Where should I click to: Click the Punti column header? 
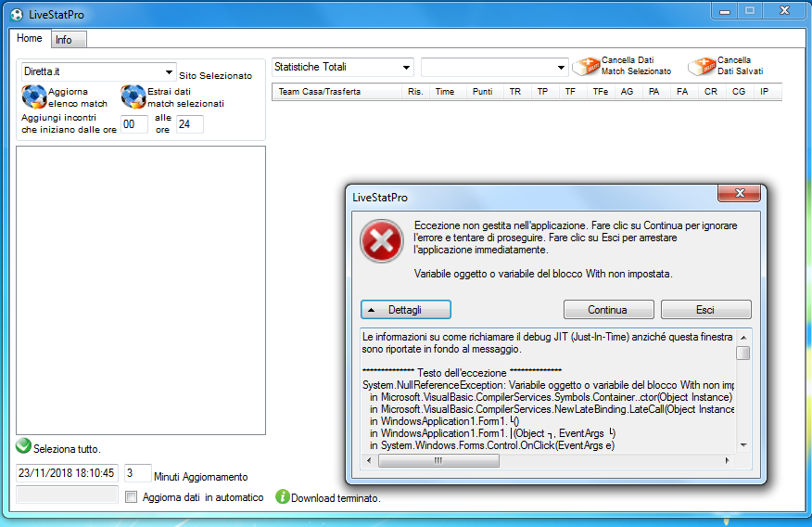click(483, 92)
